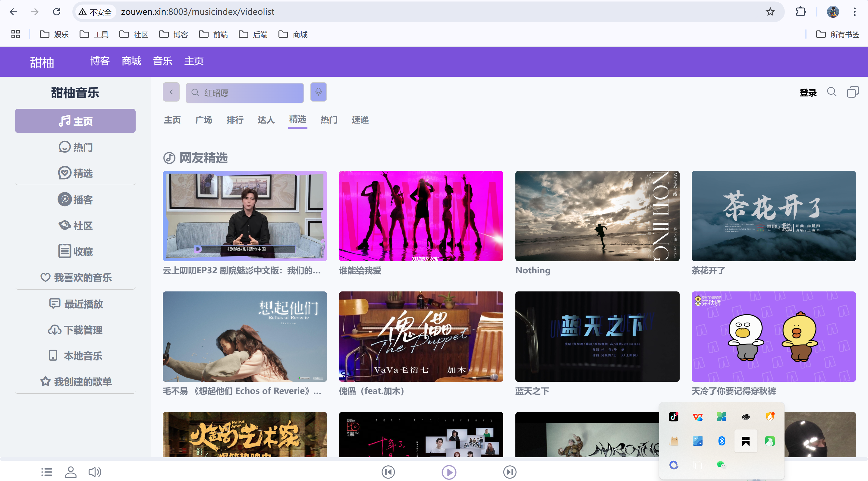The image size is (868, 481).
Task: Open the 社区 bookmark folder
Action: [x=134, y=34]
